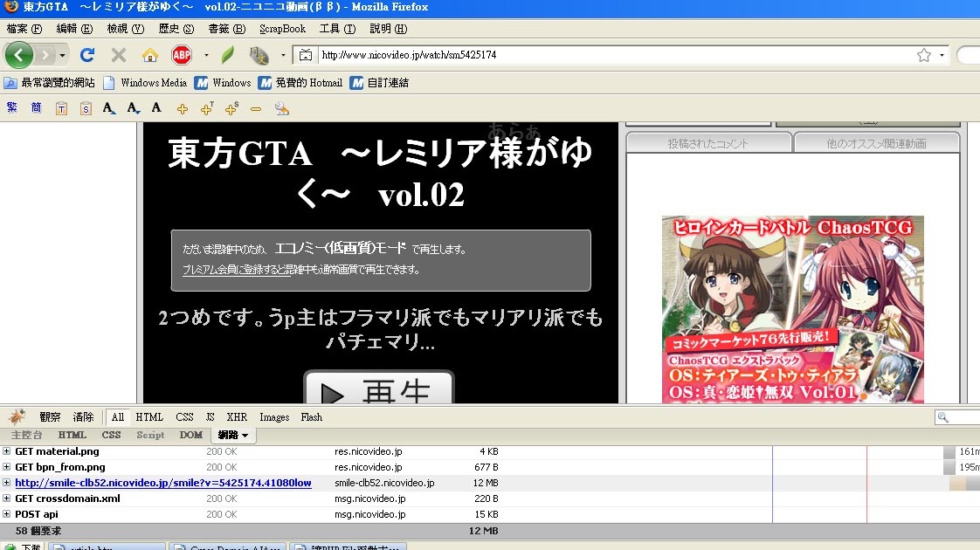Click the plain yellow plus icon
Screen dimensions: 980x550
tap(183, 109)
